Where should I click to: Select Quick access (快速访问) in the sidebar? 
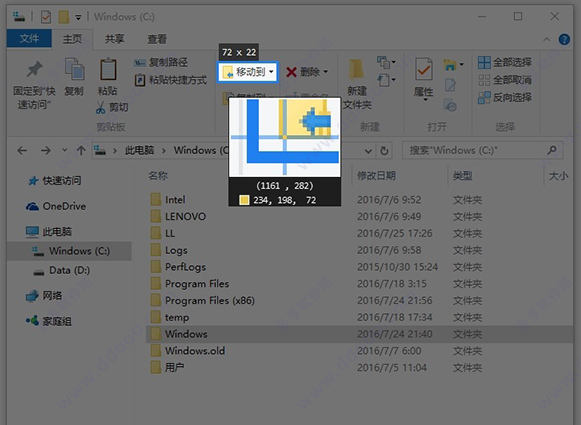tap(55, 180)
